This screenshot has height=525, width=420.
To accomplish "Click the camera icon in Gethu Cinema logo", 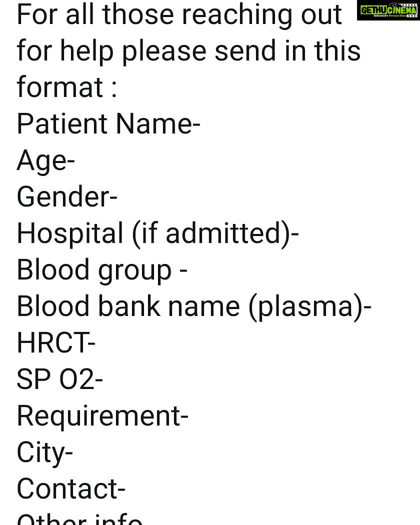I will pos(394,5).
